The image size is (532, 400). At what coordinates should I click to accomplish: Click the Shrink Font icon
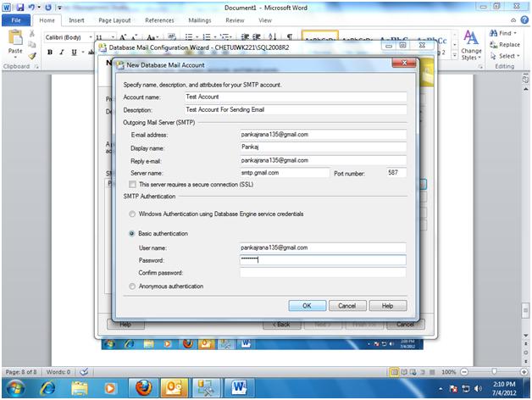(135, 36)
